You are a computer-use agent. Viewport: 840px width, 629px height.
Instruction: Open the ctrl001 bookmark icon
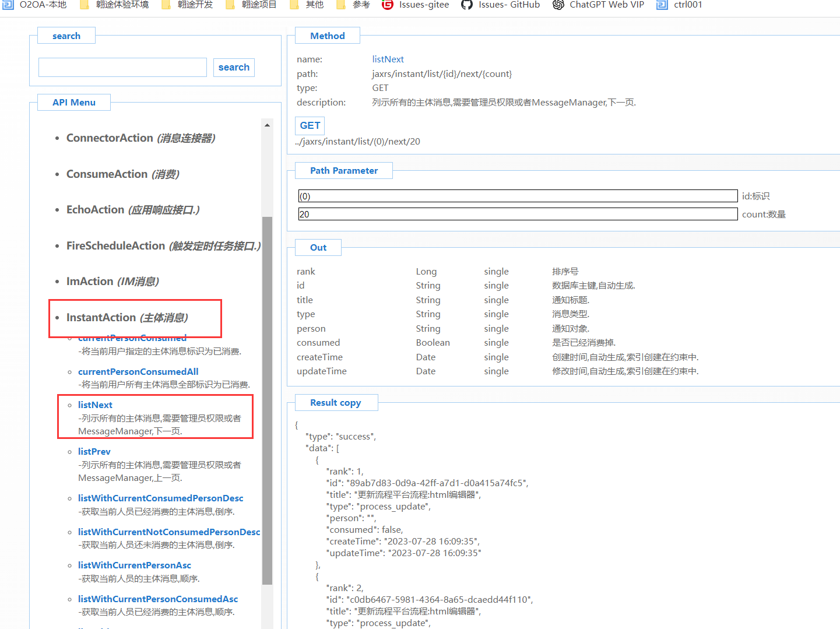(662, 5)
